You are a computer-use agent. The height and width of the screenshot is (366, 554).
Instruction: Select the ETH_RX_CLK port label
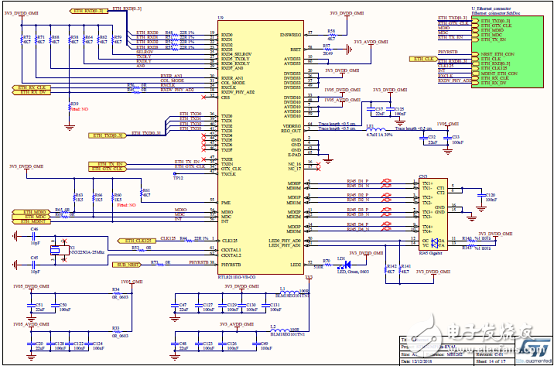[31, 87]
